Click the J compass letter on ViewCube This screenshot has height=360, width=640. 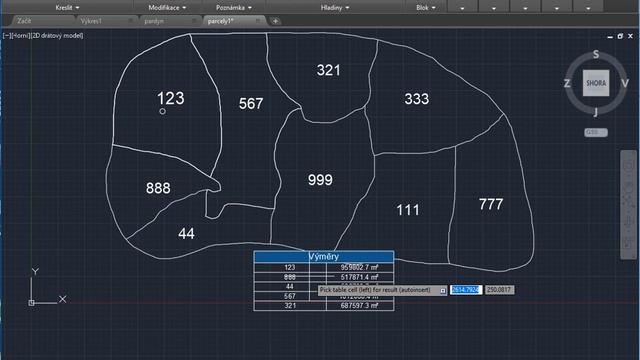[596, 112]
